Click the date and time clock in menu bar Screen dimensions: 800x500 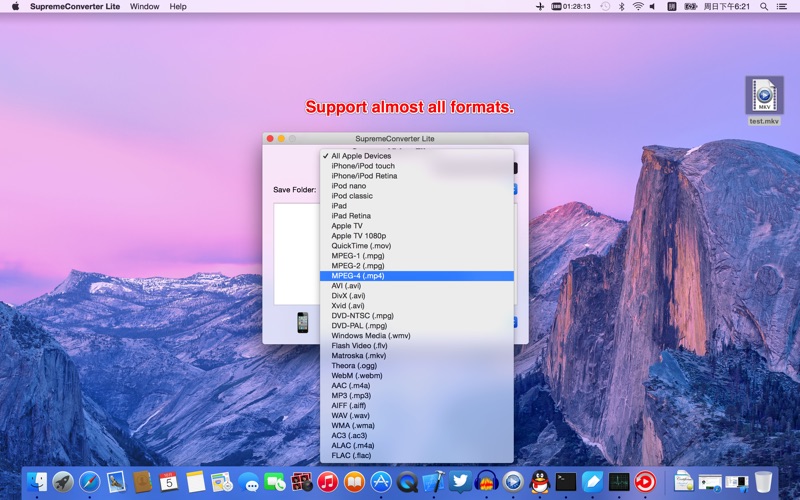(x=727, y=7)
